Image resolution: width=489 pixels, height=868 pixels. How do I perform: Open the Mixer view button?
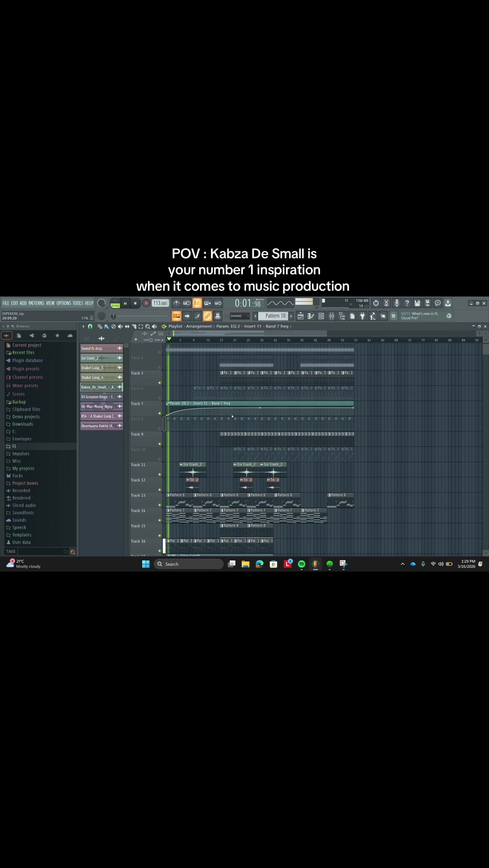(332, 316)
